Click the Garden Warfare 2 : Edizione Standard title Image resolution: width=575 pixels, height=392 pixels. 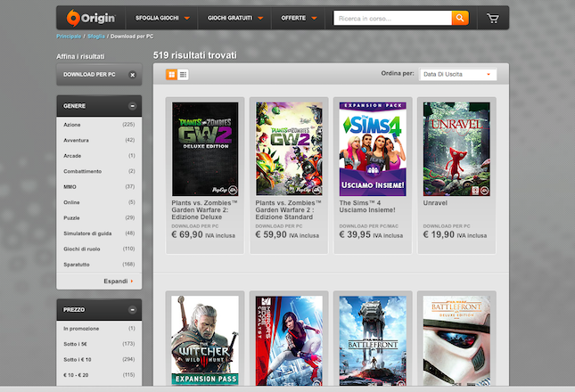click(x=288, y=210)
